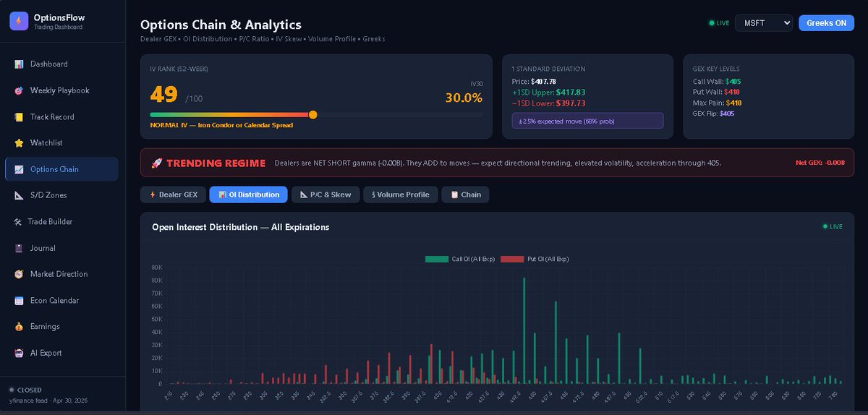This screenshot has height=415, width=868.
Task: Click the OptionsFlow logo icon
Action: (19, 22)
